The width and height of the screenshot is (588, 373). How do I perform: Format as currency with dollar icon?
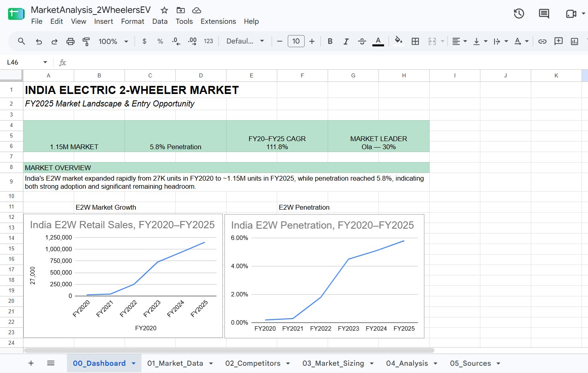(144, 41)
